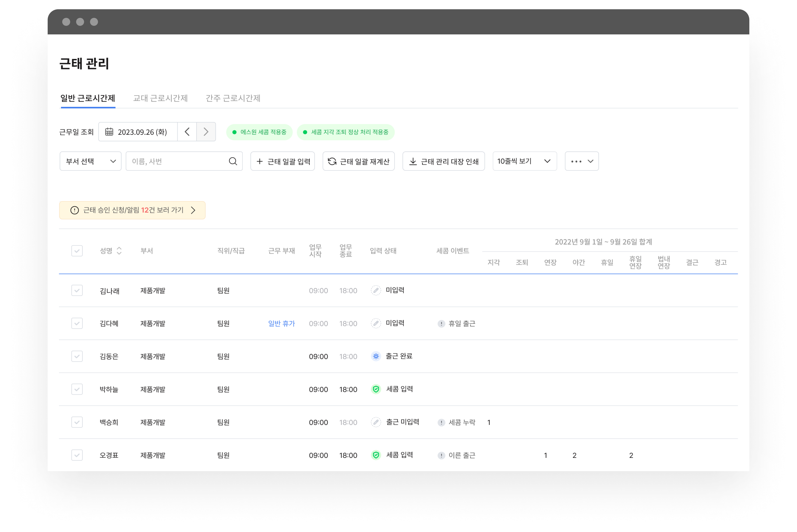Click warning icon beside 세콤 누락
Image resolution: width=797 pixels, height=532 pixels.
(x=441, y=422)
